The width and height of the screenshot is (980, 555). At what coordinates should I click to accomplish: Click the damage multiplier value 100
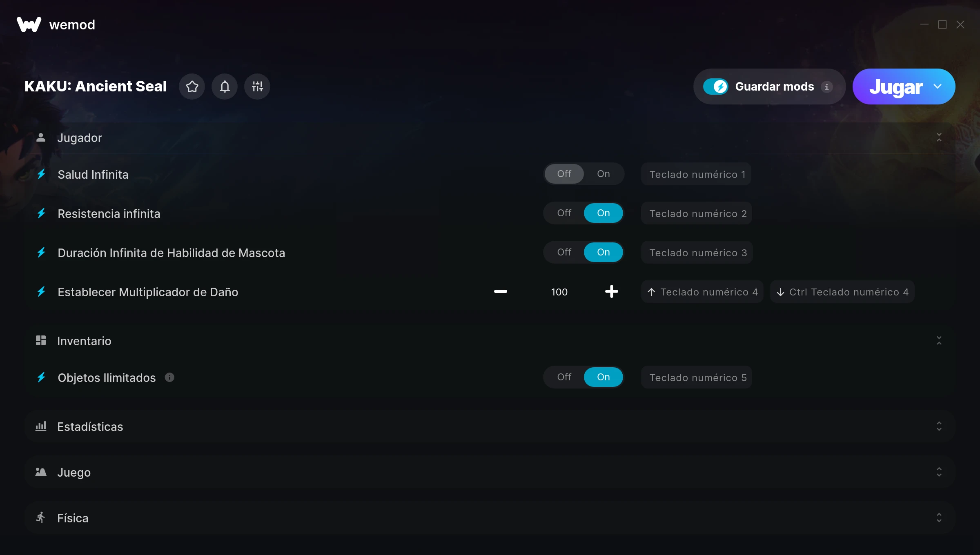pos(559,292)
